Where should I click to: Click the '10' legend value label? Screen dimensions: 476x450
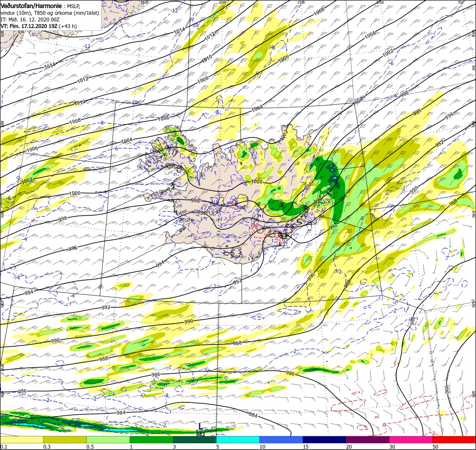point(262,447)
